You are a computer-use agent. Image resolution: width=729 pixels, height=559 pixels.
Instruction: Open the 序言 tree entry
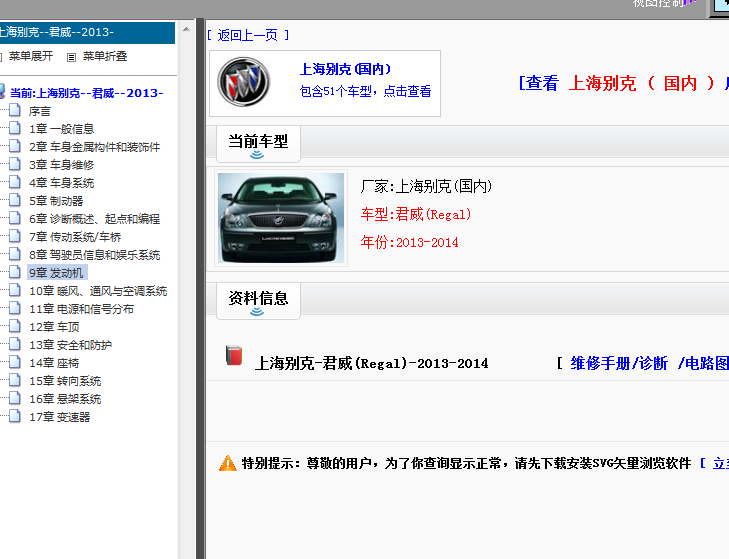pos(40,111)
